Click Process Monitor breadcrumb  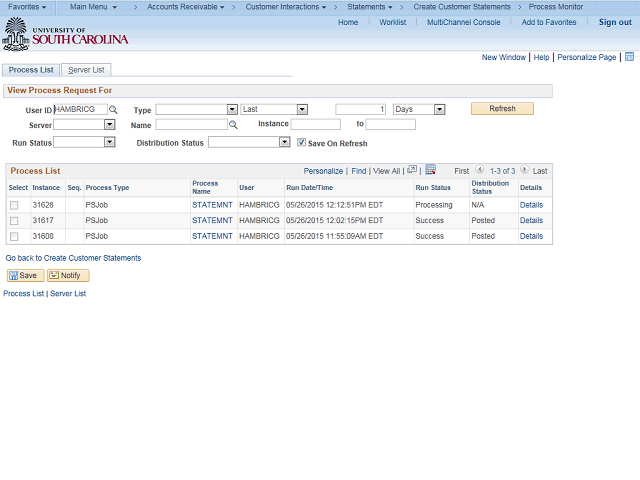pos(556,7)
